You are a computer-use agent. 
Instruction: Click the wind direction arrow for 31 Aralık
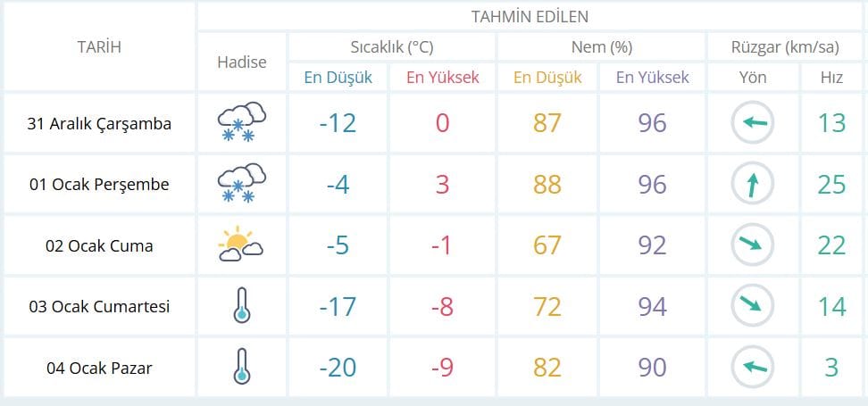click(753, 123)
